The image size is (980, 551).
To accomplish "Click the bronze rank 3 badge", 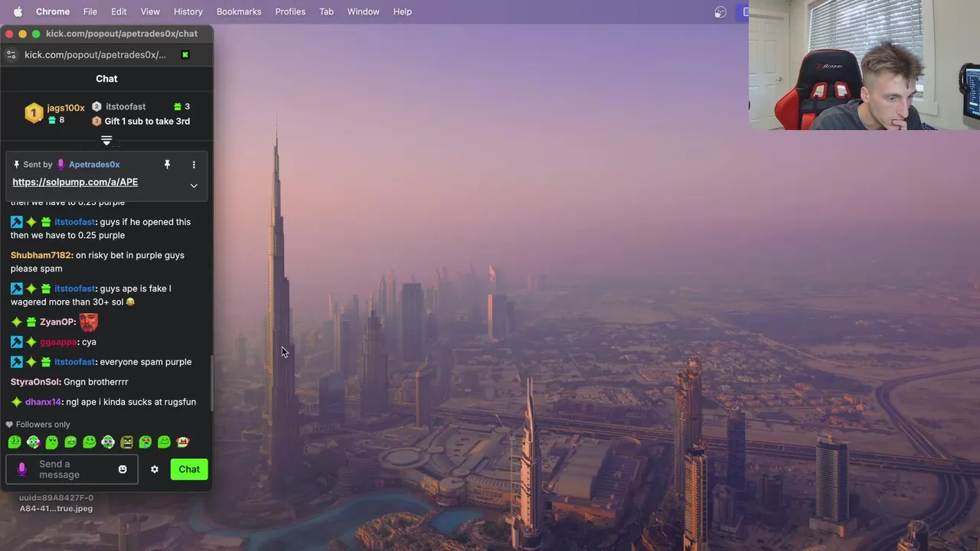I will pyautogui.click(x=96, y=121).
